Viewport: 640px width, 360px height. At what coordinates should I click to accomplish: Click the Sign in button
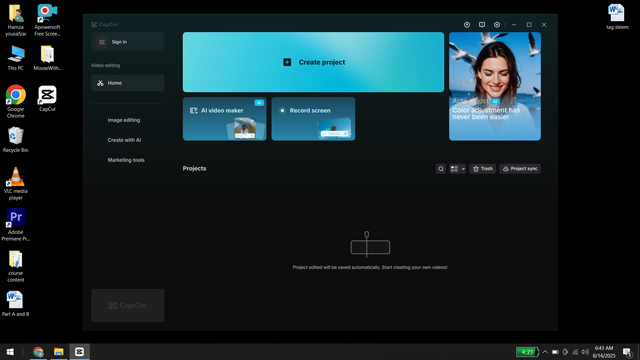128,42
